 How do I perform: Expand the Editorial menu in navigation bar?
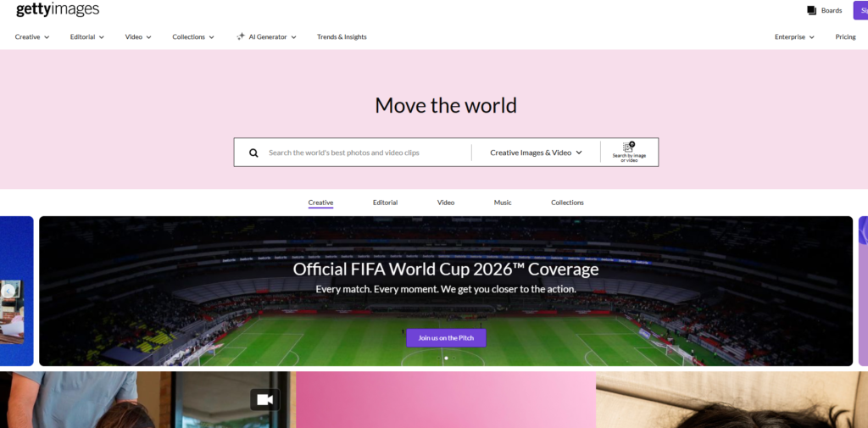[88, 37]
